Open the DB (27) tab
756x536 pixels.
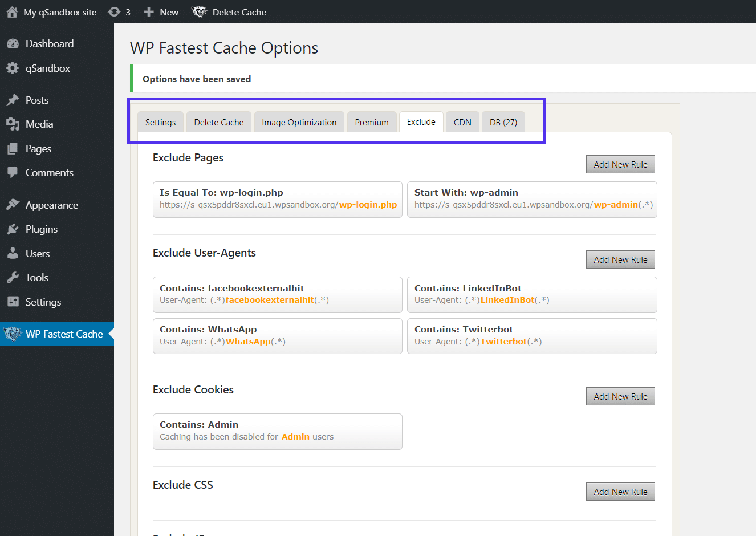(503, 121)
